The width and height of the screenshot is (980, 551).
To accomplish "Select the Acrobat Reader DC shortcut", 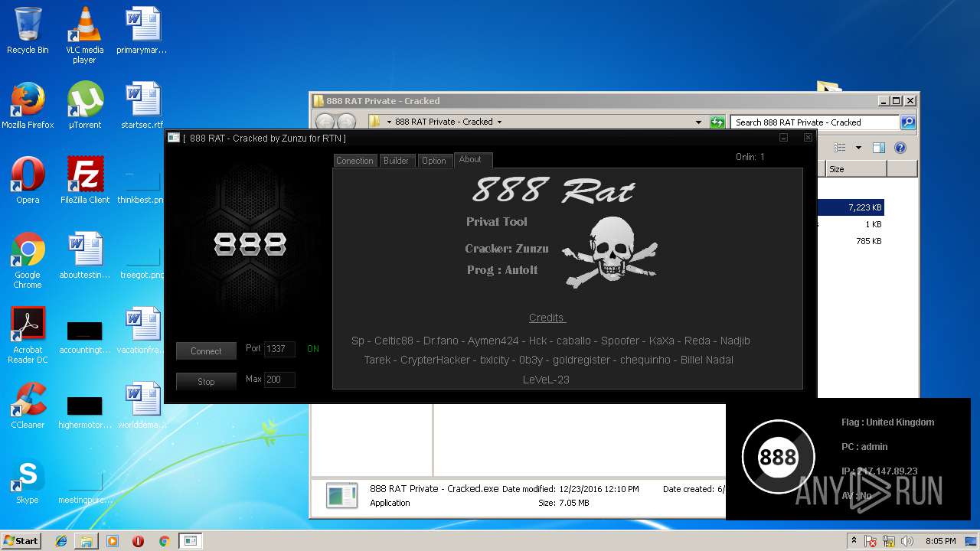I will pyautogui.click(x=28, y=335).
